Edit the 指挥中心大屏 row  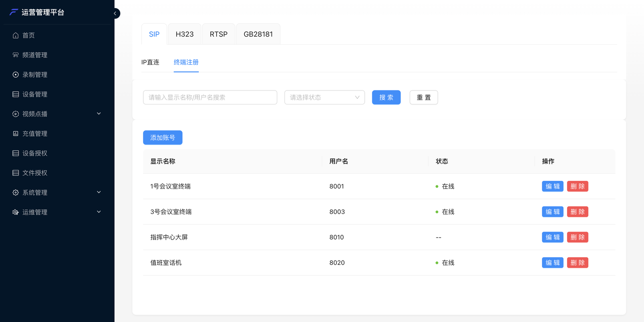pos(553,237)
